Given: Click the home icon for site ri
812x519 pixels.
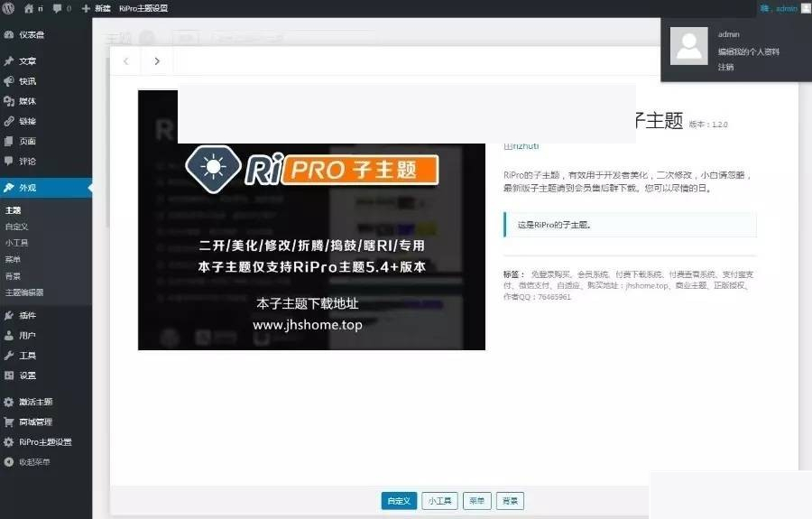Looking at the screenshot, I should tap(29, 8).
